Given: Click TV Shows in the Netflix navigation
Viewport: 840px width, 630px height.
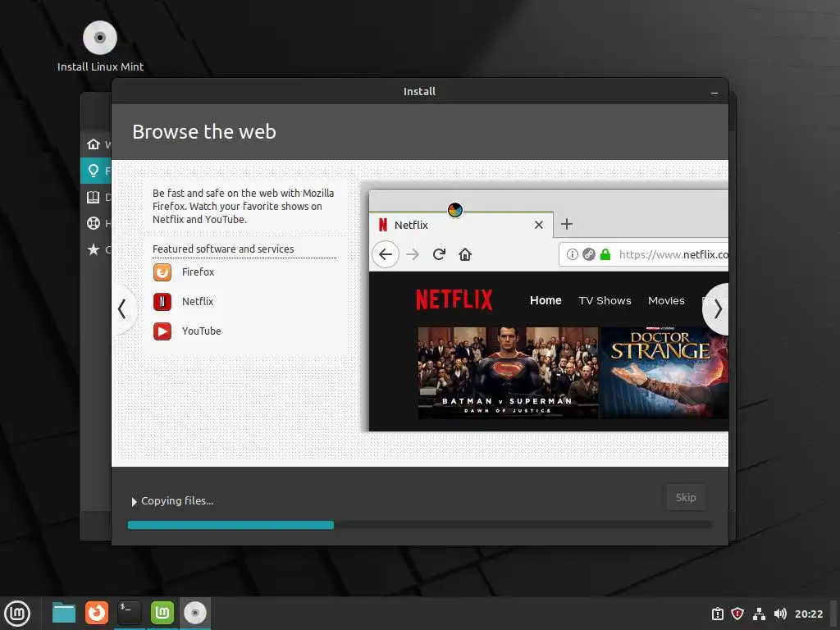Looking at the screenshot, I should coord(605,300).
